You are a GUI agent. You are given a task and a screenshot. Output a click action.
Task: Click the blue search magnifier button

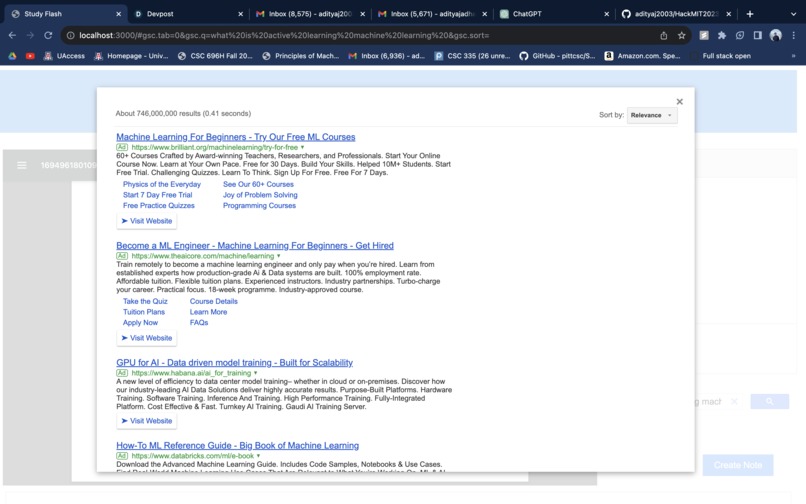(x=770, y=401)
